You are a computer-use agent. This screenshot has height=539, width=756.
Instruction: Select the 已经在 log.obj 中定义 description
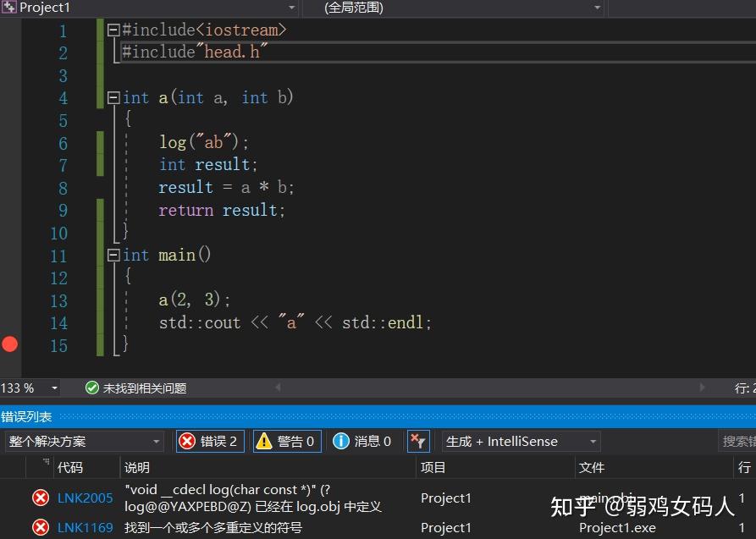click(x=318, y=507)
